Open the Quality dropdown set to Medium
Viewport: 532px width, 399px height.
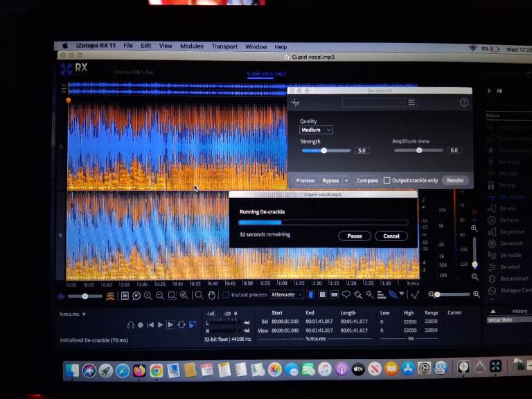pos(316,130)
